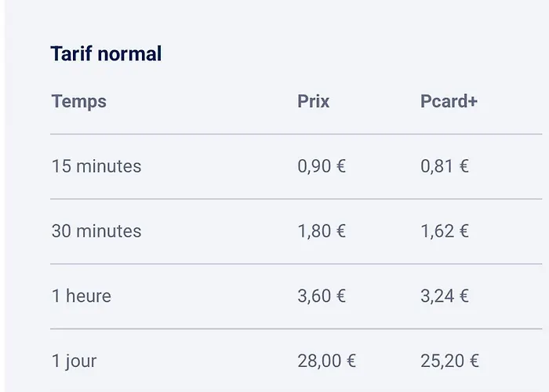Select the 3,60 € price cell

(x=322, y=296)
